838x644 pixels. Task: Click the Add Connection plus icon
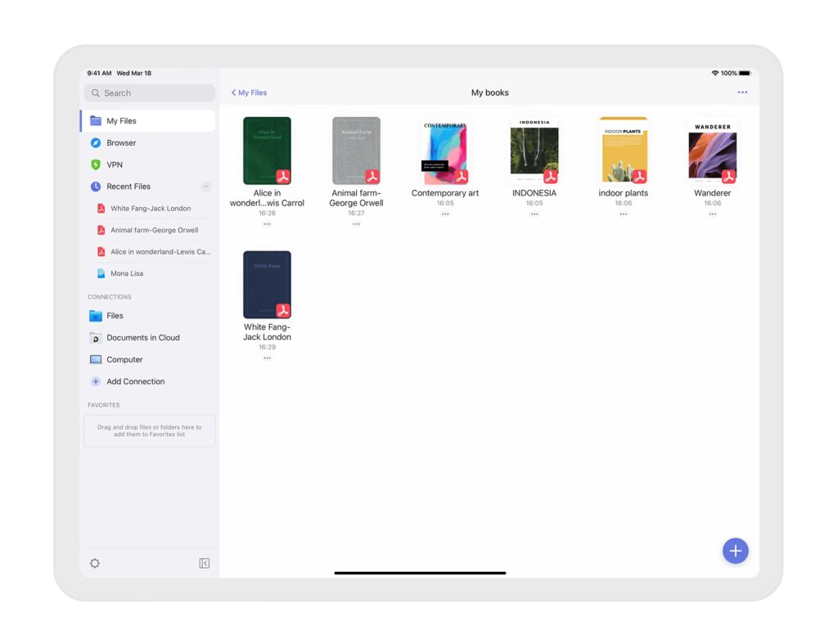(96, 381)
